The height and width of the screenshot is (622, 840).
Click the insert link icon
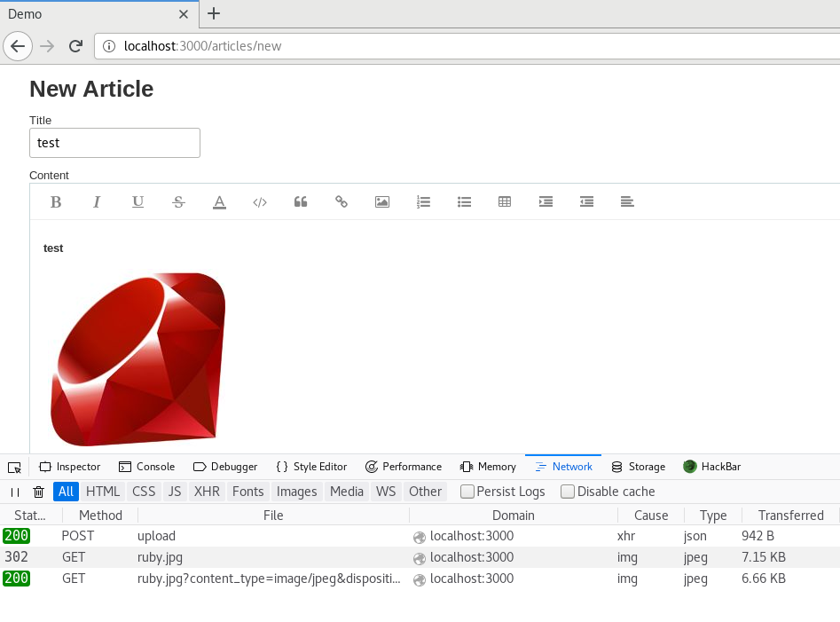pos(341,202)
